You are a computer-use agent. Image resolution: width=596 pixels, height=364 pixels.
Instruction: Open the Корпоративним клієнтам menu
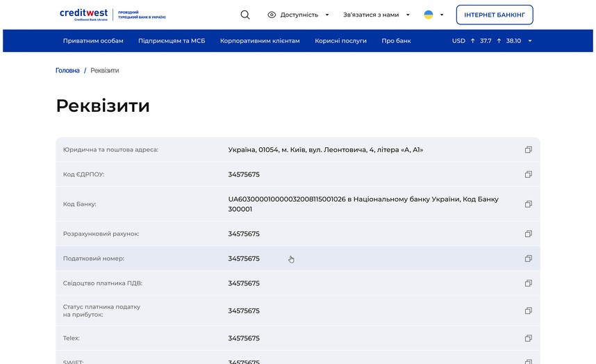(x=260, y=41)
